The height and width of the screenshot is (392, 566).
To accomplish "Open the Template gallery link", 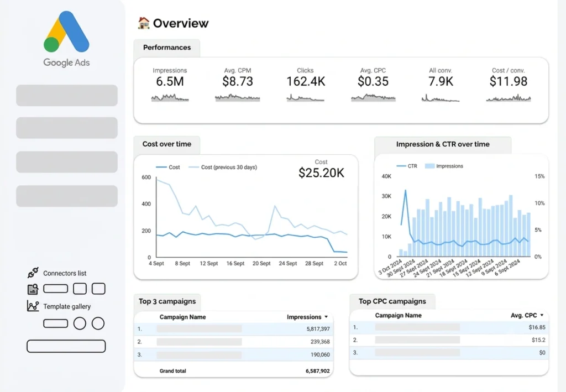I will pyautogui.click(x=67, y=306).
